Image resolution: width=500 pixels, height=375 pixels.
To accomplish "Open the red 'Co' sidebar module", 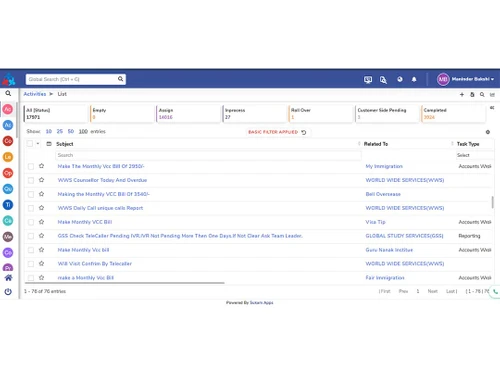I will (8, 141).
